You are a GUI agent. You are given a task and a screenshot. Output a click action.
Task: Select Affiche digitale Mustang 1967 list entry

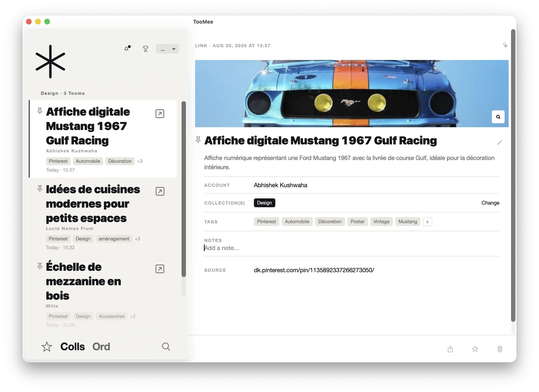(x=103, y=139)
